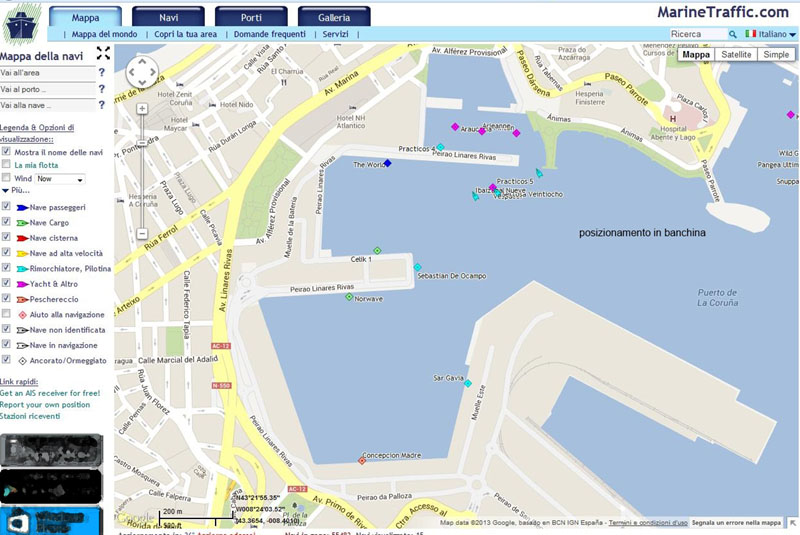
Task: Uncheck Nave non identificata filter
Action: [x=6, y=328]
